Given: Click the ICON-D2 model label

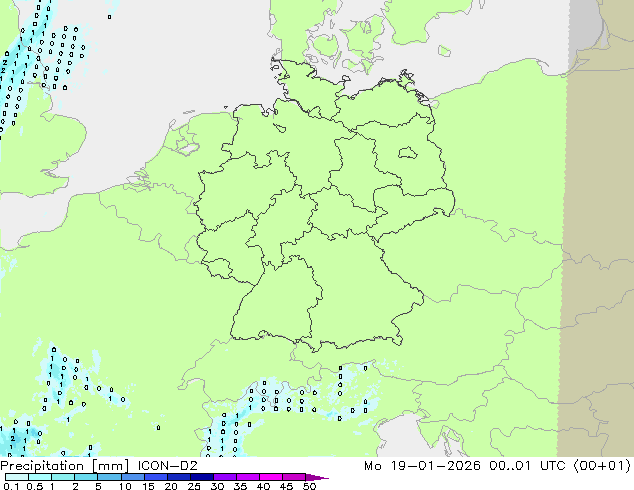Looking at the screenshot, I should click(167, 466).
